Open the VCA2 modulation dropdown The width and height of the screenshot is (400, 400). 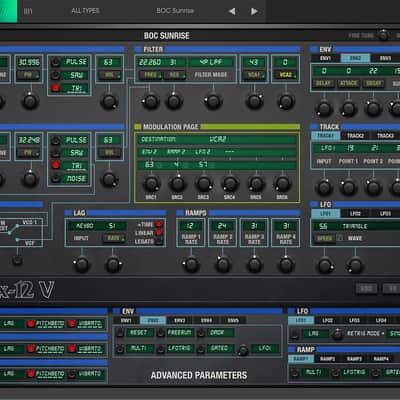286,75
